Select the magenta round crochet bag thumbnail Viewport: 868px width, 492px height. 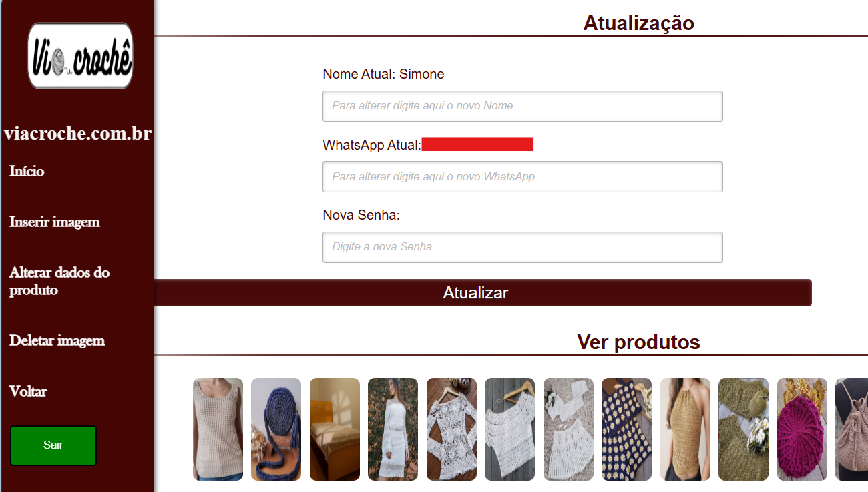click(802, 429)
